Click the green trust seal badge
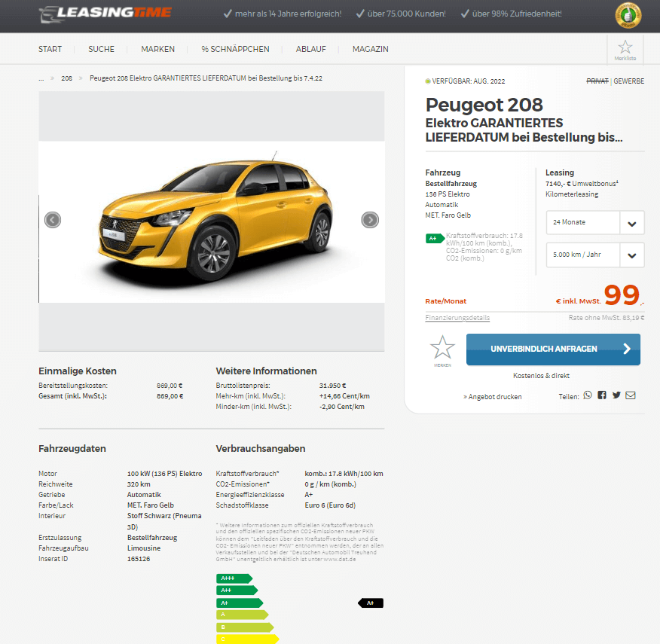Screen dimensions: 660x644 tap(628, 16)
